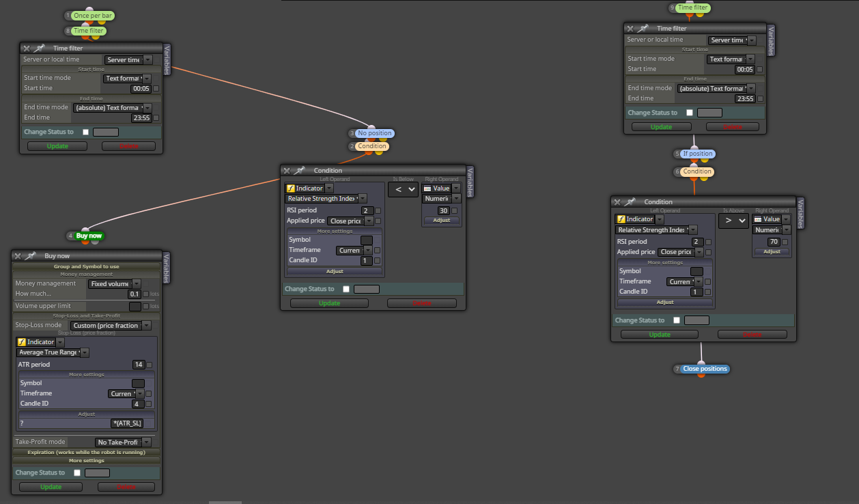This screenshot has width=859, height=504.
Task: Click Change Status color box in right Time filter
Action: (x=709, y=113)
